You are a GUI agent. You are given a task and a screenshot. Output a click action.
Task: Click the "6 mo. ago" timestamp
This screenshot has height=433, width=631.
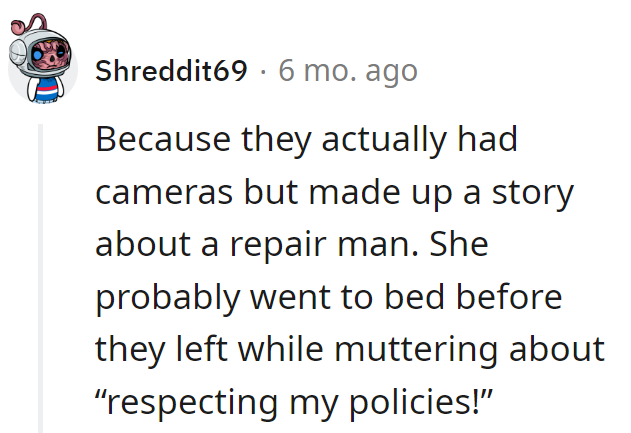tap(347, 72)
